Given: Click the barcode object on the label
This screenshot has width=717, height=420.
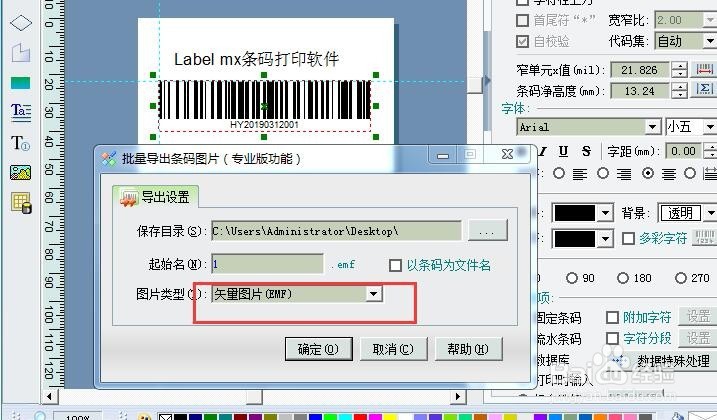Looking at the screenshot, I should tap(264, 106).
